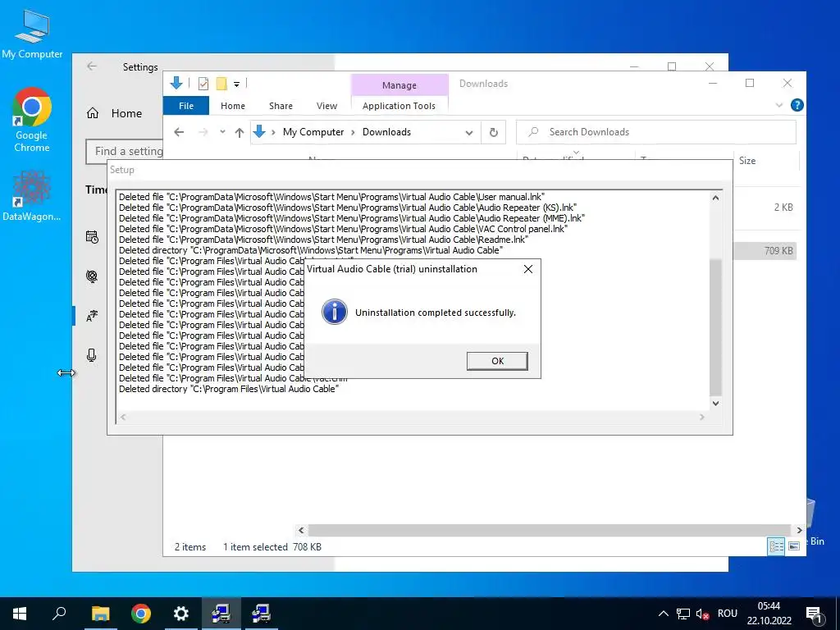The height and width of the screenshot is (630, 840).
Task: Open the File tab in File Explorer
Action: [x=186, y=106]
